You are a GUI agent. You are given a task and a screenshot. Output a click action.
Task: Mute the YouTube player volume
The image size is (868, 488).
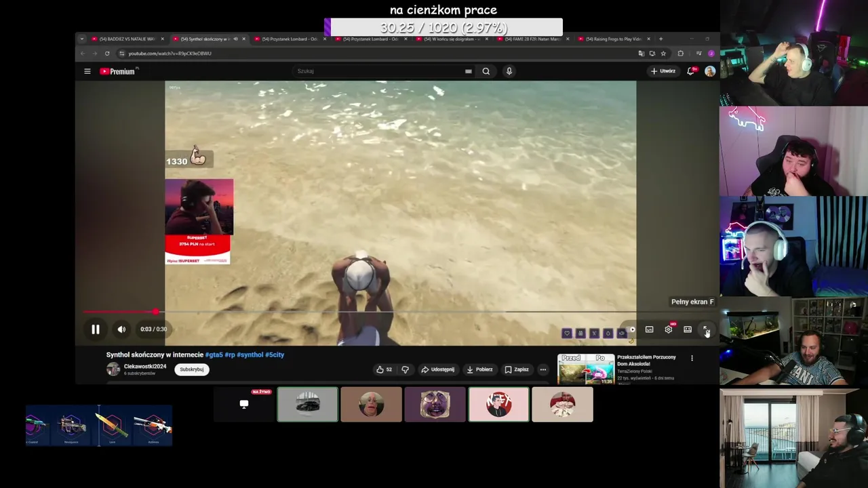(121, 329)
